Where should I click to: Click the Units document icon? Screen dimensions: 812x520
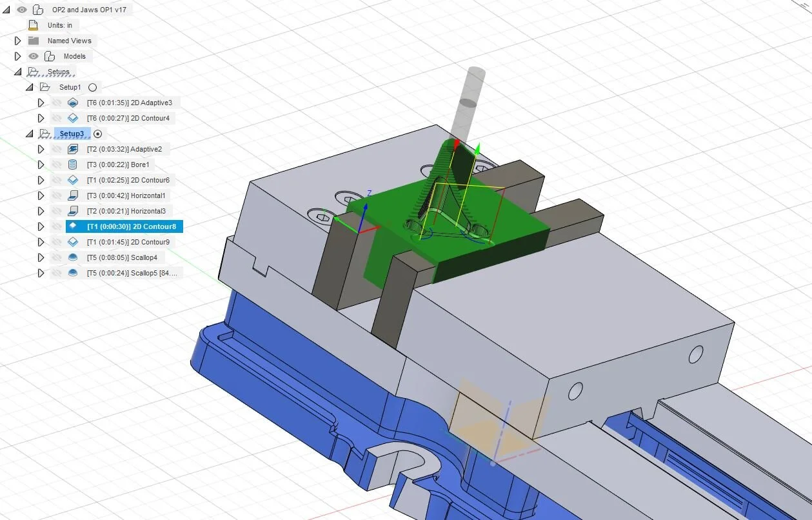(34, 25)
